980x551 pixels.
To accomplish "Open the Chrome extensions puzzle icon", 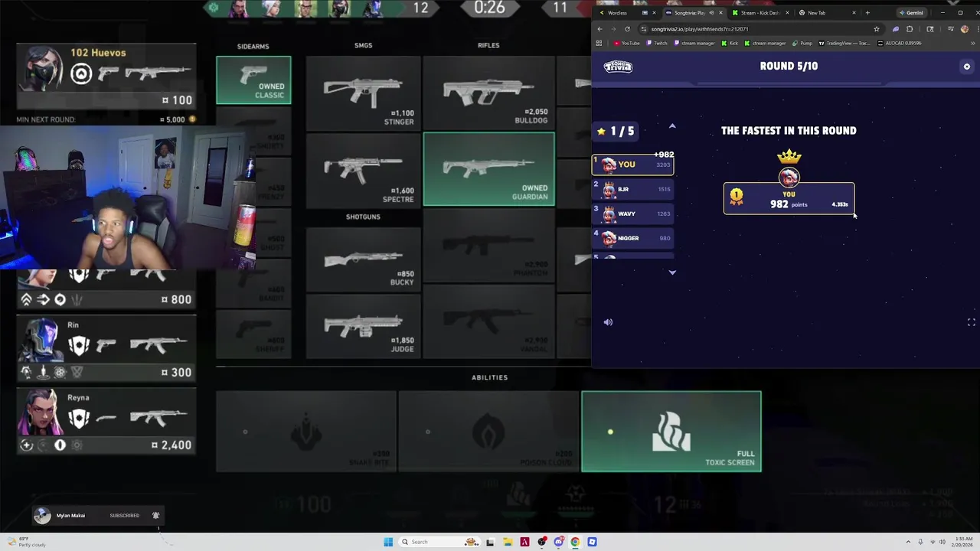I will click(x=910, y=29).
